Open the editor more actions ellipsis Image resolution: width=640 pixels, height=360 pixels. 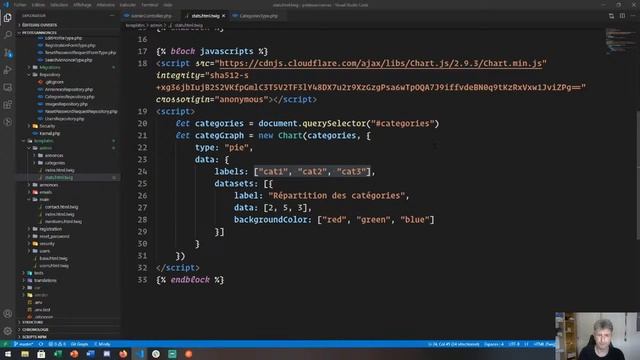[633, 16]
